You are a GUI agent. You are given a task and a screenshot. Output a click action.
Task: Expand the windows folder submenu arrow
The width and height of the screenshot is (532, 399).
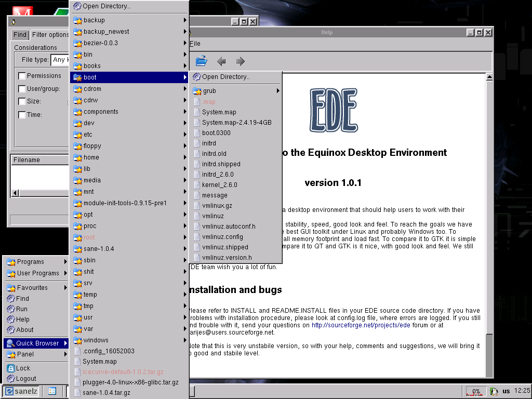[185, 340]
